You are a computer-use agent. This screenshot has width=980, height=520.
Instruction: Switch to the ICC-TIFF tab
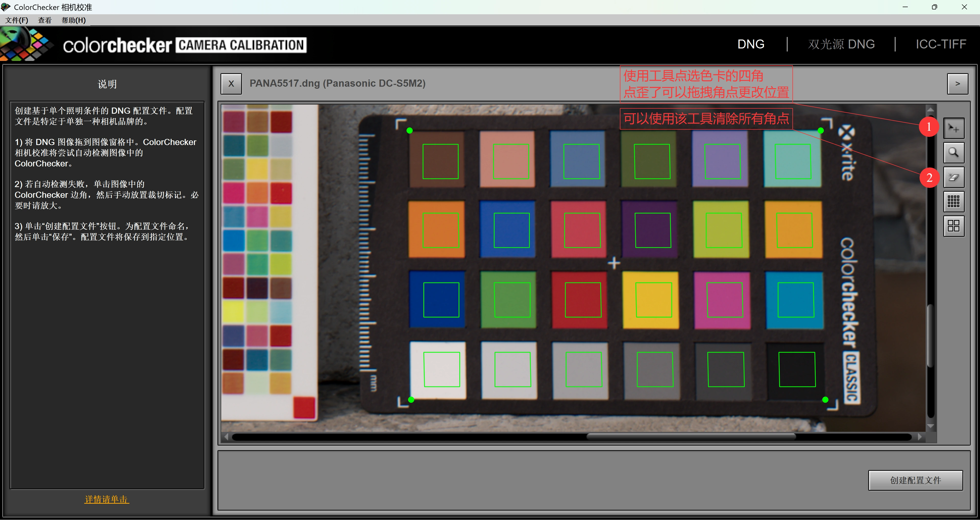point(940,44)
